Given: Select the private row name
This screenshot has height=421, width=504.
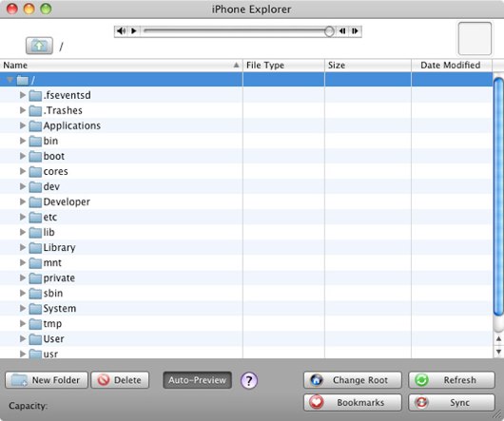Looking at the screenshot, I should pos(59,278).
